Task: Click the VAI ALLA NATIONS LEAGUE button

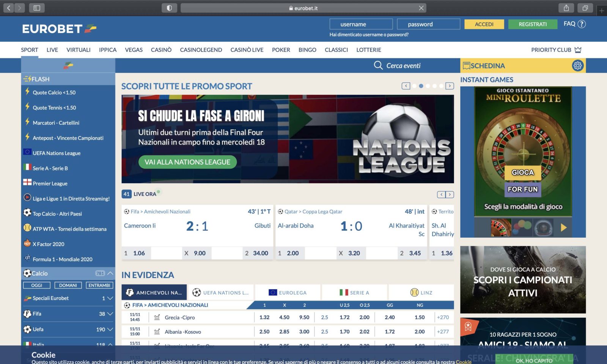Action: (187, 162)
